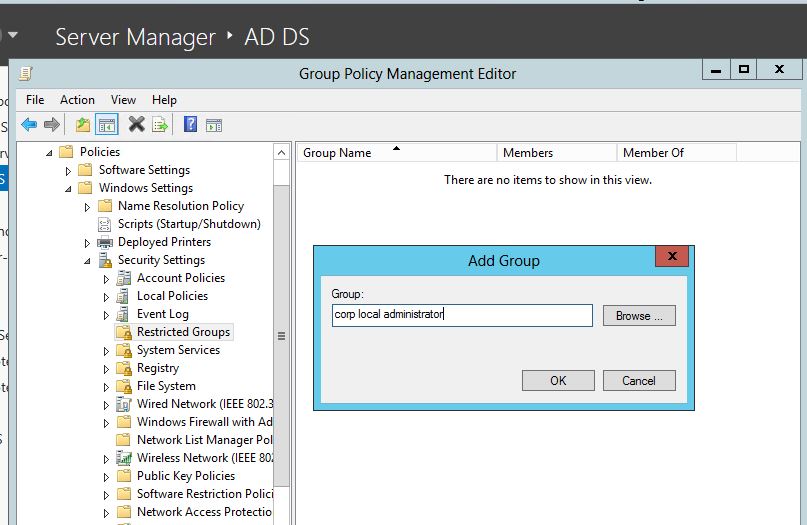Click the Delete X toolbar icon
807x525 pixels.
tap(136, 125)
